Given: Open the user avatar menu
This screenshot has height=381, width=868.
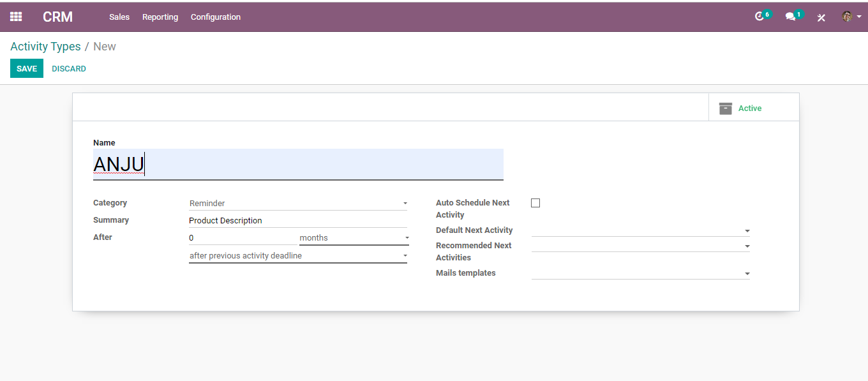Looking at the screenshot, I should coord(851,17).
